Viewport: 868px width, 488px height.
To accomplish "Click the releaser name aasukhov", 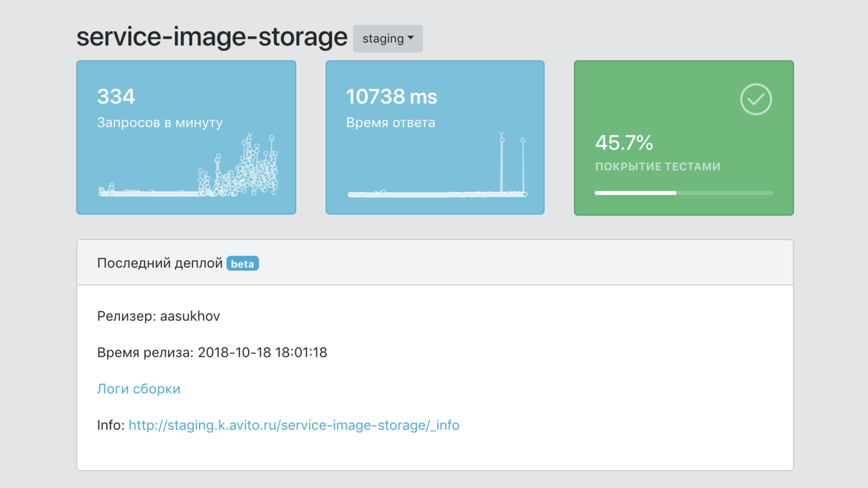I will coord(190,316).
